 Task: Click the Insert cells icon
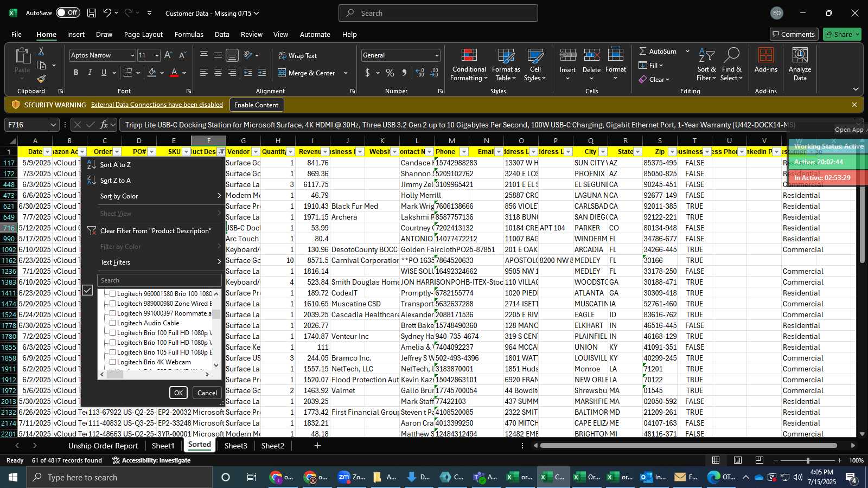[567, 56]
